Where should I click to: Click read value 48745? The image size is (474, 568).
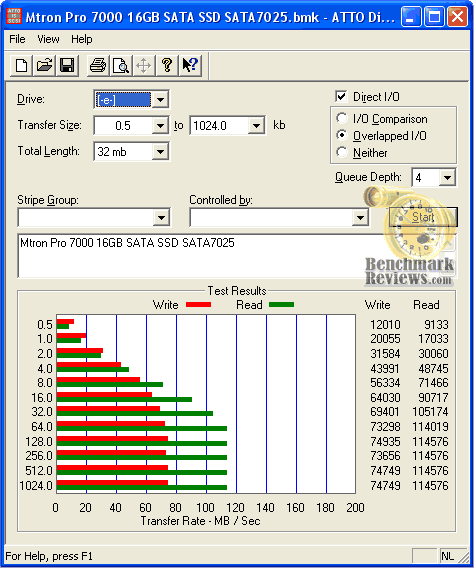pos(433,369)
